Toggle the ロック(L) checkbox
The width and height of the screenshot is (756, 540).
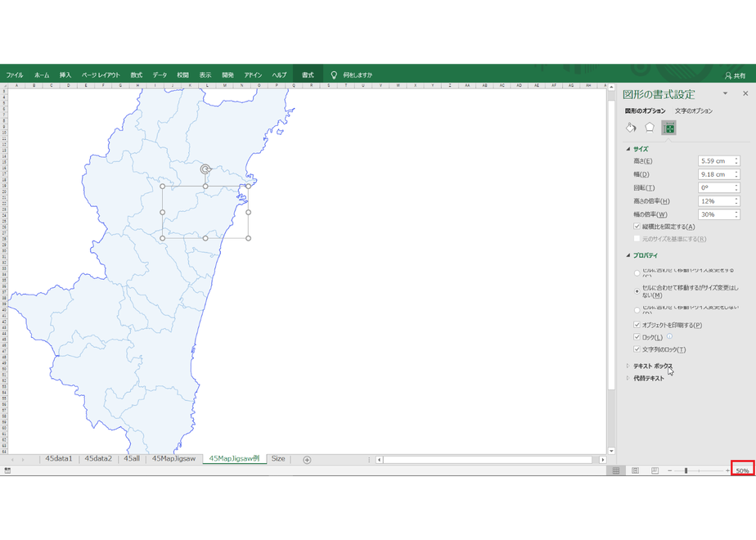(x=637, y=337)
